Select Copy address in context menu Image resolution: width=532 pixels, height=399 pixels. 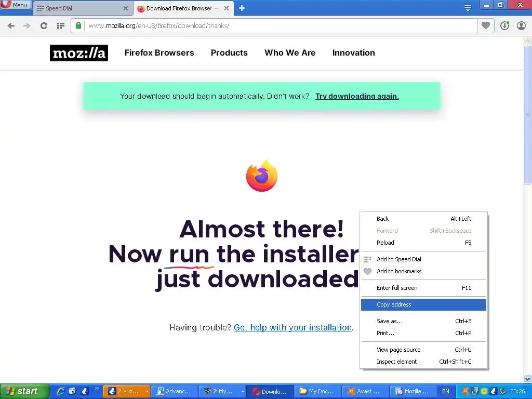[423, 304]
